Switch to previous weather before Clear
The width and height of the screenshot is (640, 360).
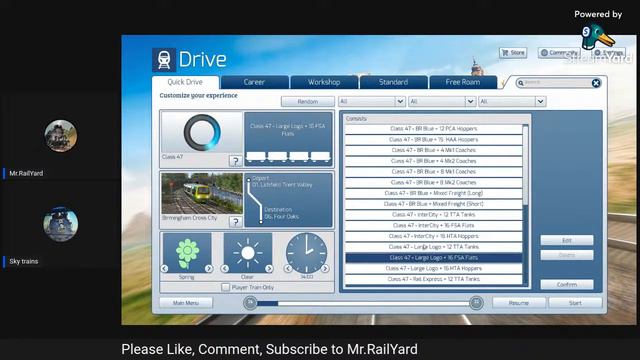[x=225, y=269]
